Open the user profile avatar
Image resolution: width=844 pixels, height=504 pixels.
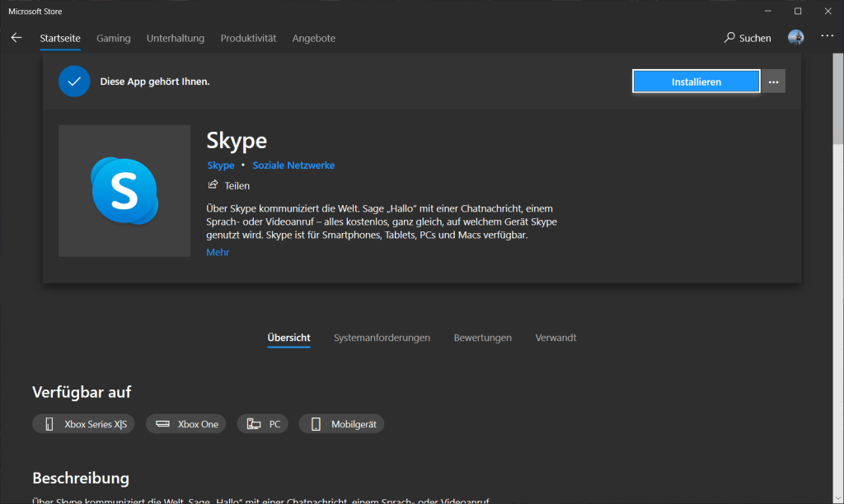(x=795, y=38)
